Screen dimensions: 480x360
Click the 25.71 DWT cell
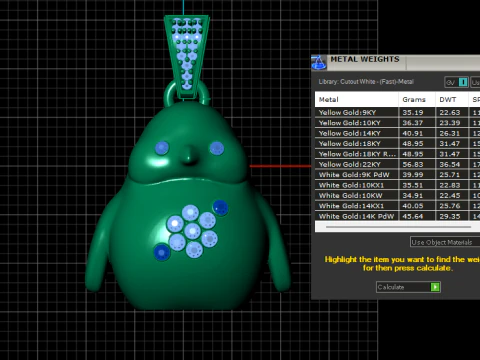tap(452, 175)
